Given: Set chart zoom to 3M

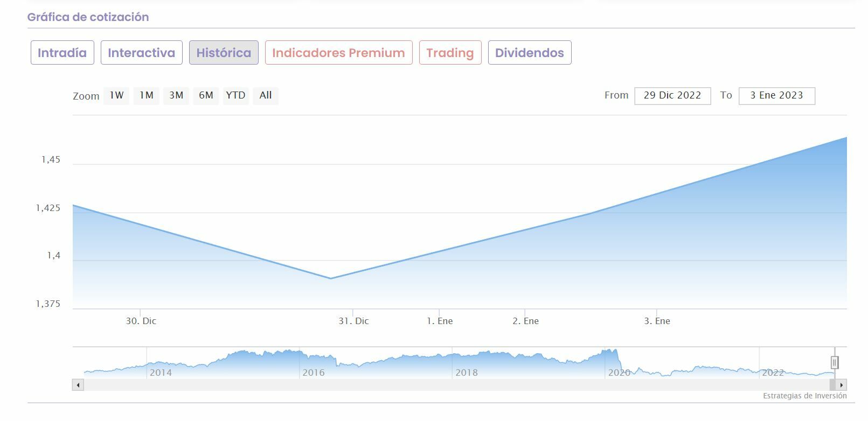Looking at the screenshot, I should coord(176,95).
